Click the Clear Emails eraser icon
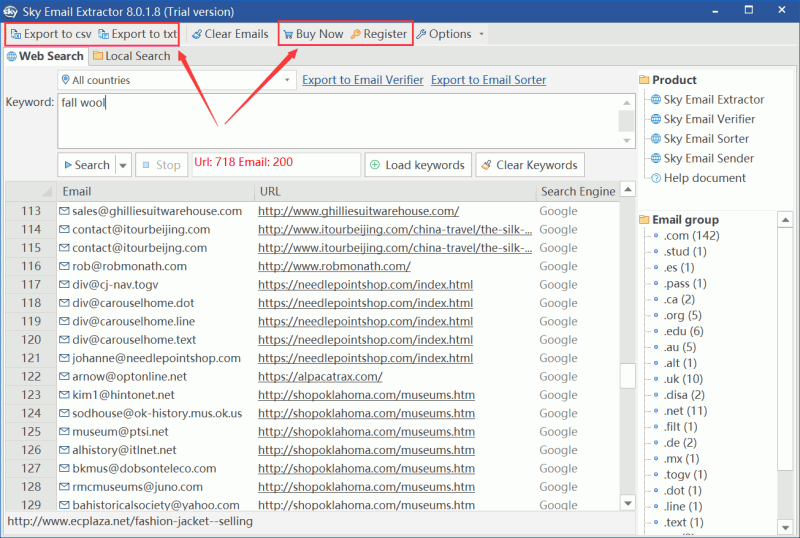 coord(197,34)
